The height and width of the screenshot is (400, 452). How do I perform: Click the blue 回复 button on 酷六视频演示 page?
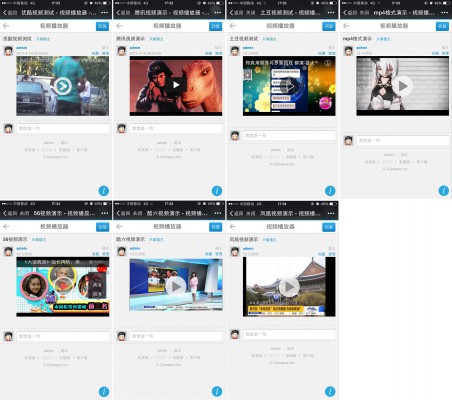click(216, 227)
